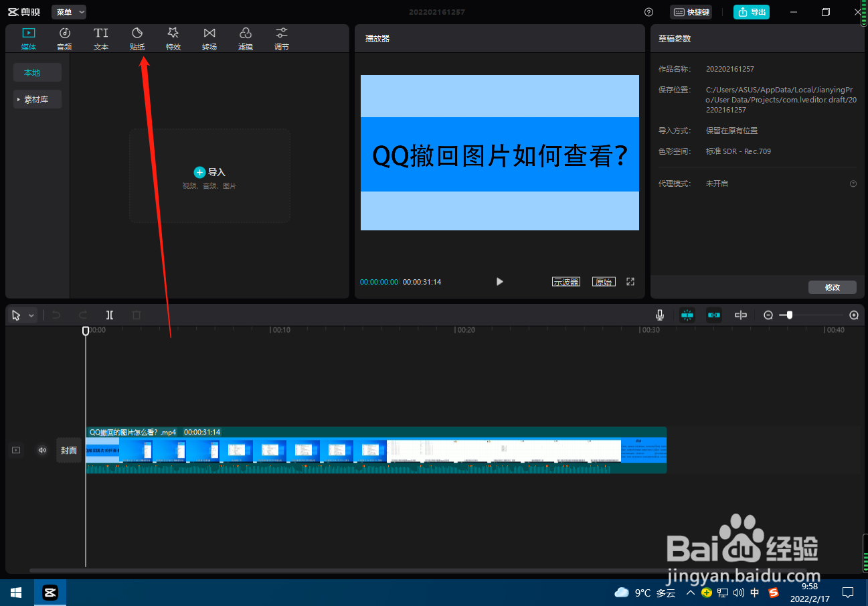Click the Sogou input method icon
This screenshot has height=606, width=868.
point(774,593)
